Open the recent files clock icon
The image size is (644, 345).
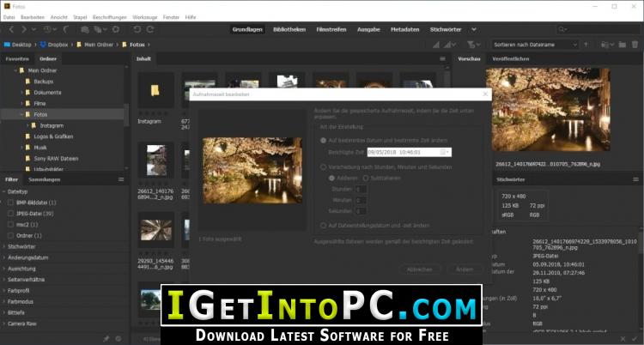[48, 29]
